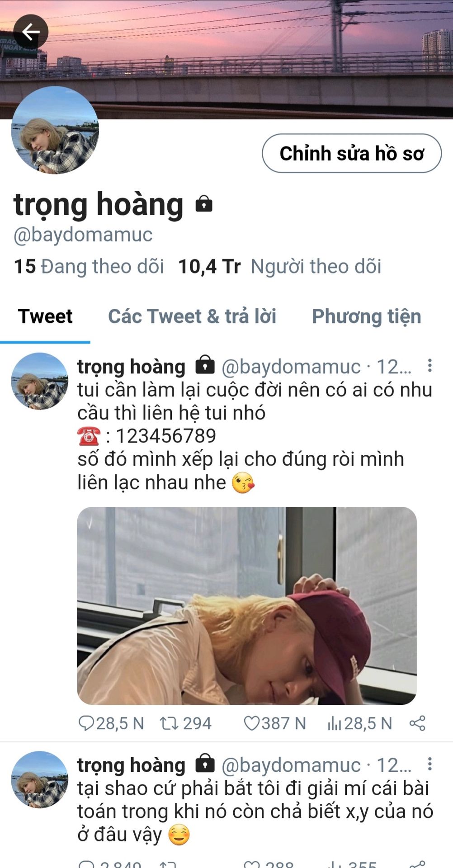The height and width of the screenshot is (868, 453).
Task: Switch to Các Tweet & trả lời tab
Action: pos(192,316)
